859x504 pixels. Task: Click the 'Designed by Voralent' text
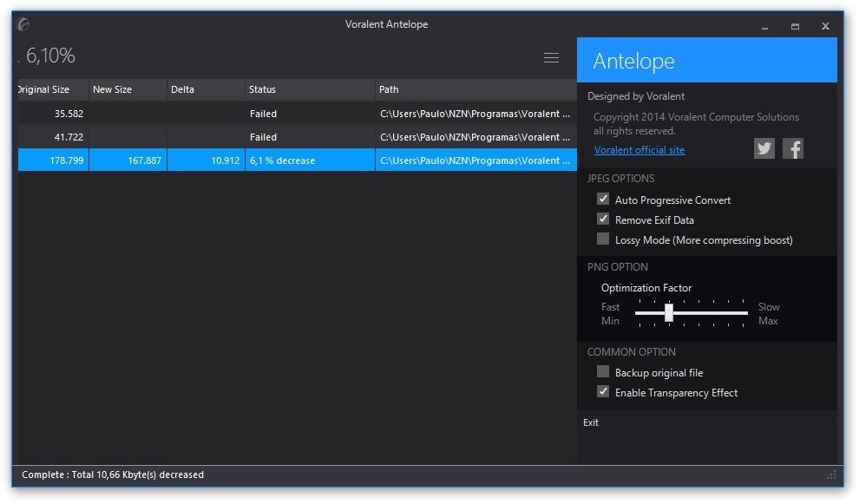pyautogui.click(x=635, y=96)
